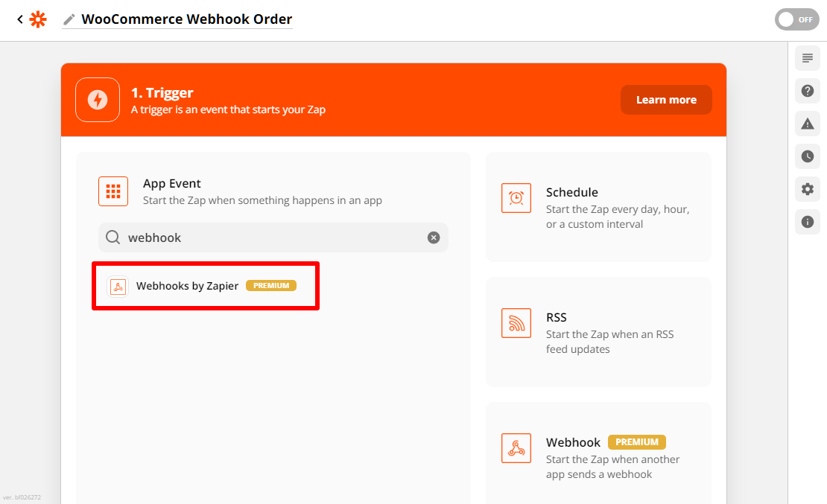The width and height of the screenshot is (827, 504).
Task: Open the warning triangle sidebar icon
Action: point(808,124)
